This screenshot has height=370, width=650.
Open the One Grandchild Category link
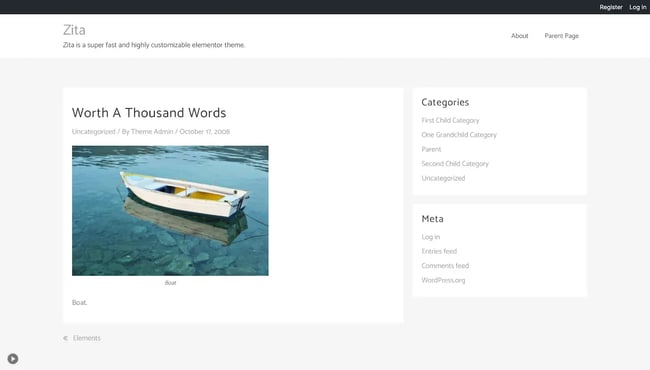click(459, 135)
